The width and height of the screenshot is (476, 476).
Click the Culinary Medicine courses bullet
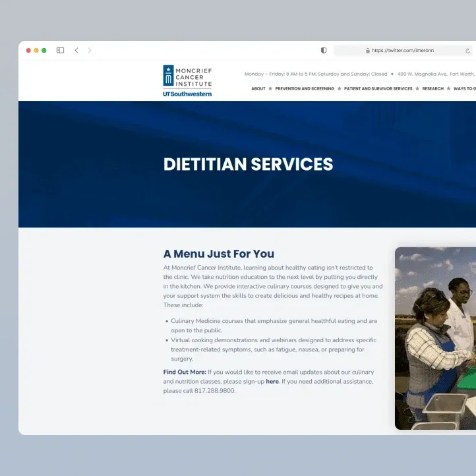point(274,326)
